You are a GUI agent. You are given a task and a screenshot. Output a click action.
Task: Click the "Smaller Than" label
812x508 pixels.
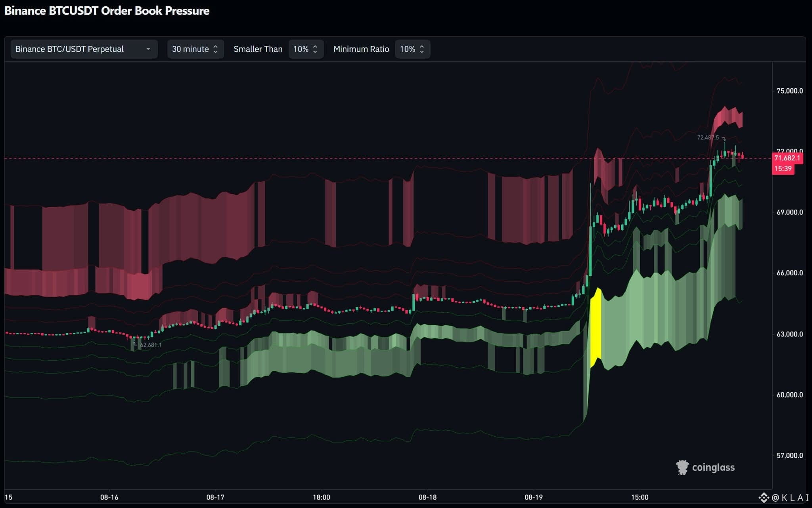click(x=258, y=49)
